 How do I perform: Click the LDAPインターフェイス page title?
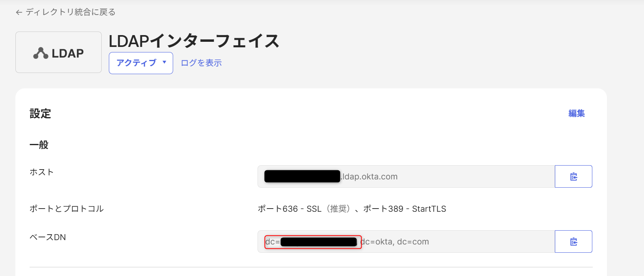pos(194,41)
